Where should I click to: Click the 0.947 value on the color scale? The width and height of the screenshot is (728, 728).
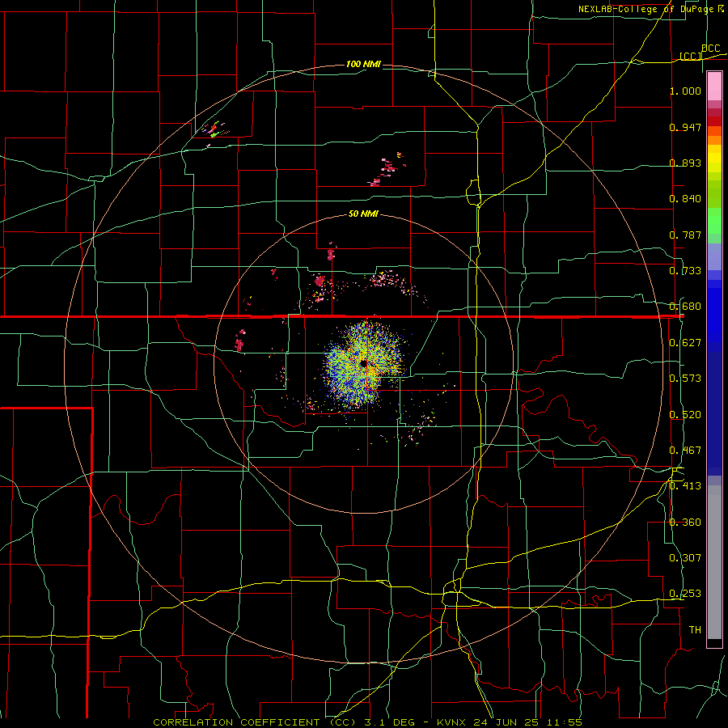click(x=685, y=127)
